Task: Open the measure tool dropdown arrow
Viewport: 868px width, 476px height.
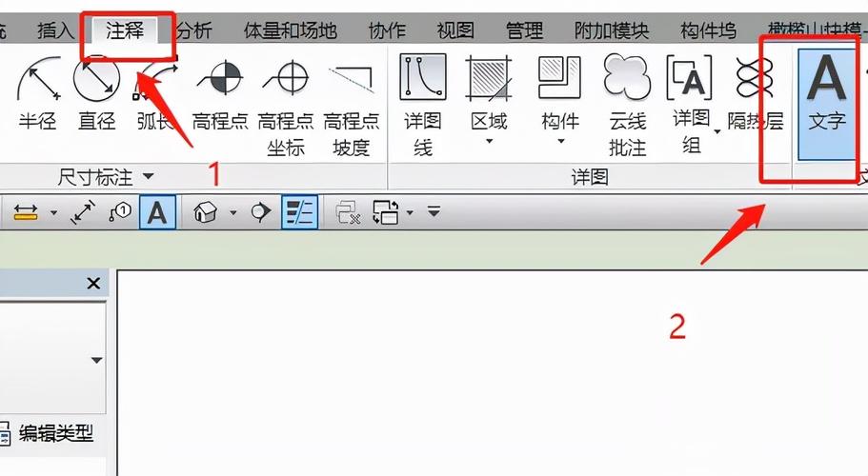Action: tap(53, 212)
